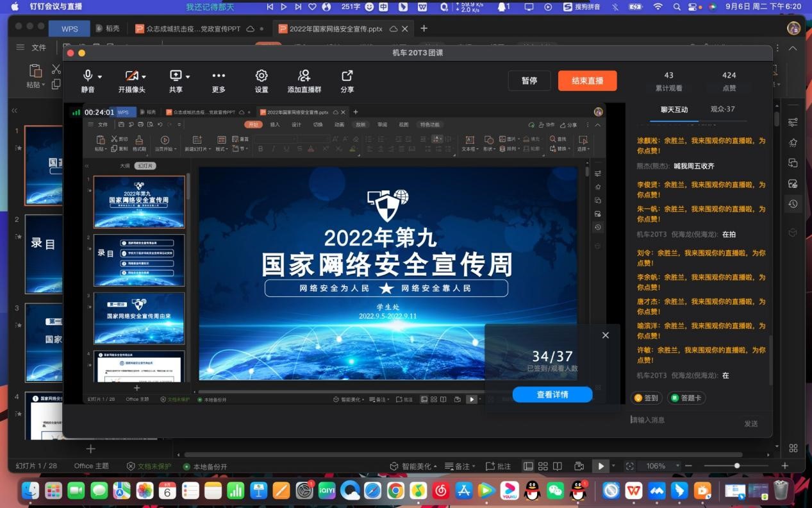Open the DingTalk live 设置 settings

[261, 80]
